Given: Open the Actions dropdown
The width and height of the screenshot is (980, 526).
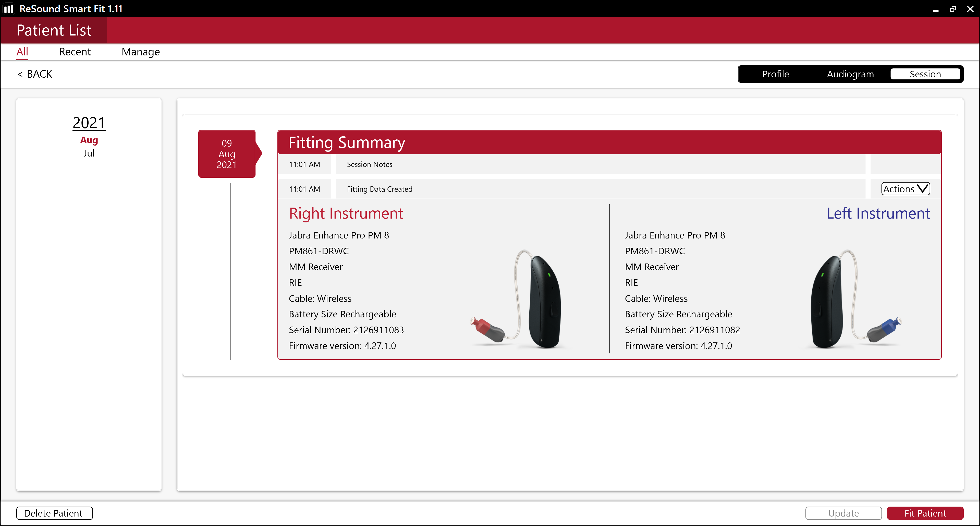Looking at the screenshot, I should pyautogui.click(x=905, y=189).
